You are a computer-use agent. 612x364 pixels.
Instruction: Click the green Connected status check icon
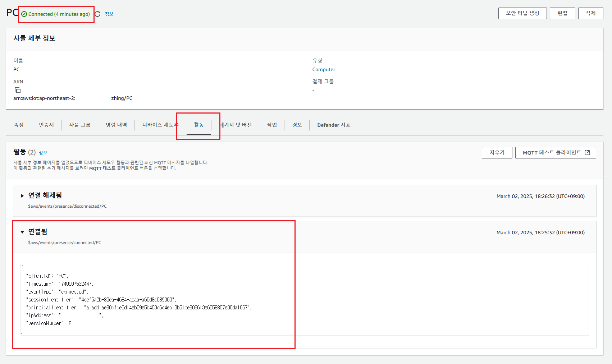point(24,14)
